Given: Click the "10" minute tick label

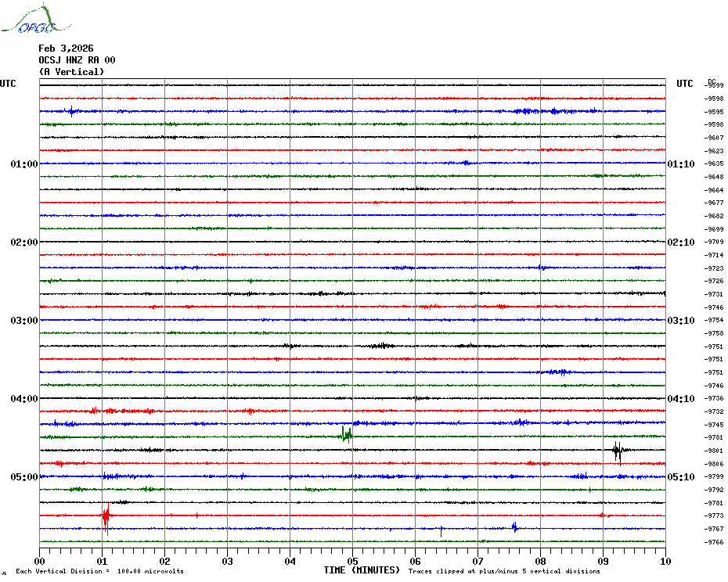Looking at the screenshot, I should pos(665,561).
